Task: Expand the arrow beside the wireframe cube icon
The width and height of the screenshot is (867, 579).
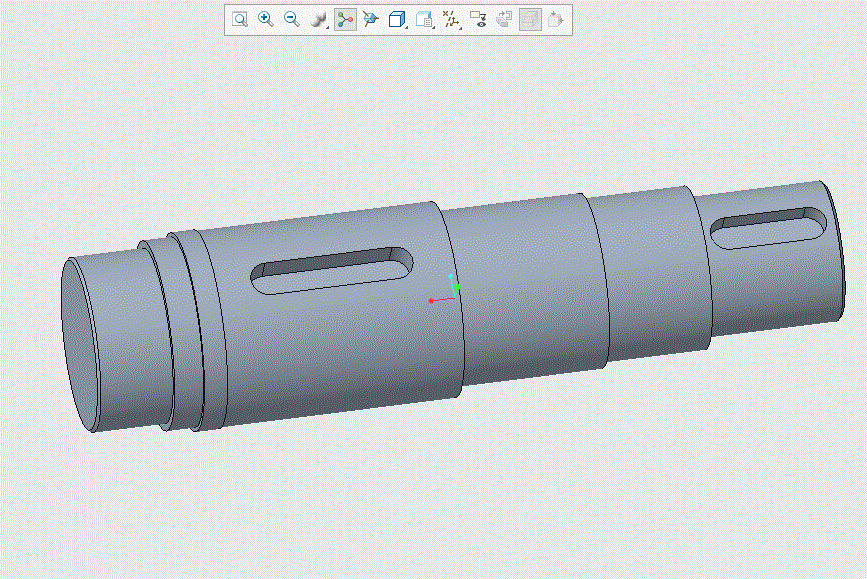Action: (406, 27)
